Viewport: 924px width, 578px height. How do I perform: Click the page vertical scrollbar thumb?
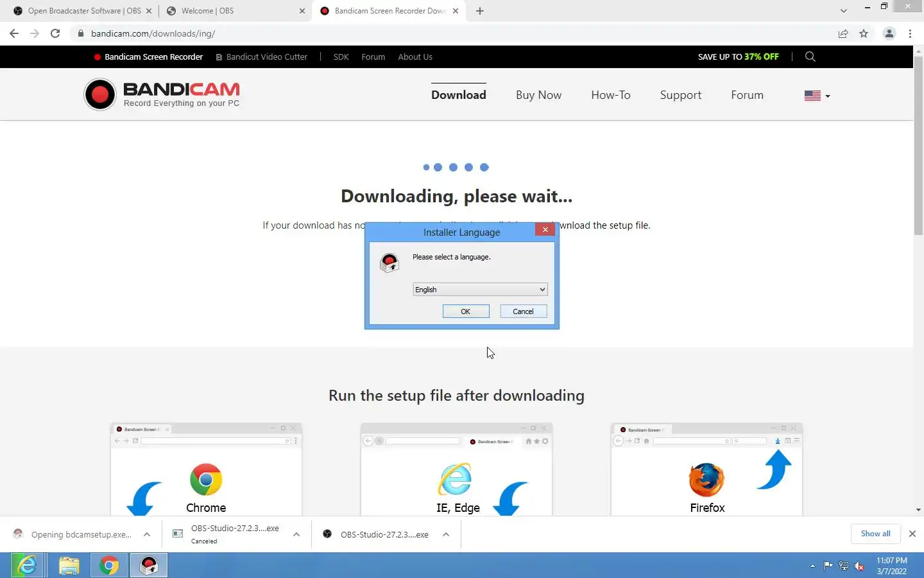[918, 146]
